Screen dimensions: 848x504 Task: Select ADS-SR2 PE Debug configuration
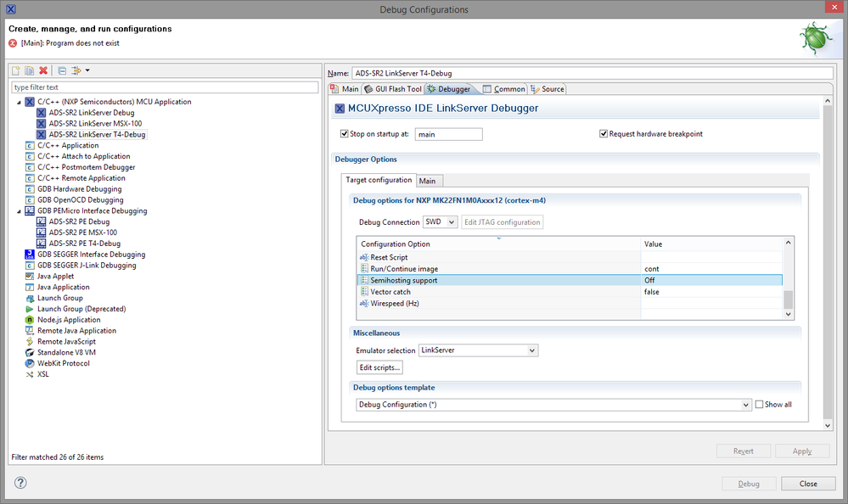pos(79,221)
